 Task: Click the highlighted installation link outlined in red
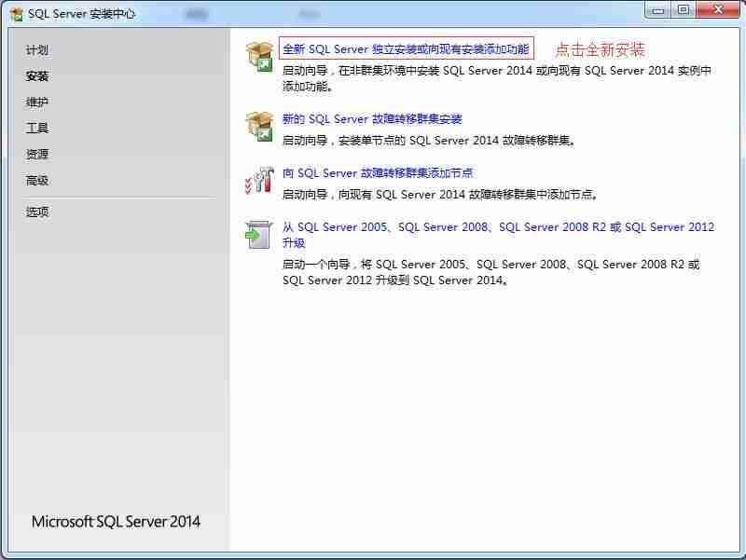[x=406, y=48]
